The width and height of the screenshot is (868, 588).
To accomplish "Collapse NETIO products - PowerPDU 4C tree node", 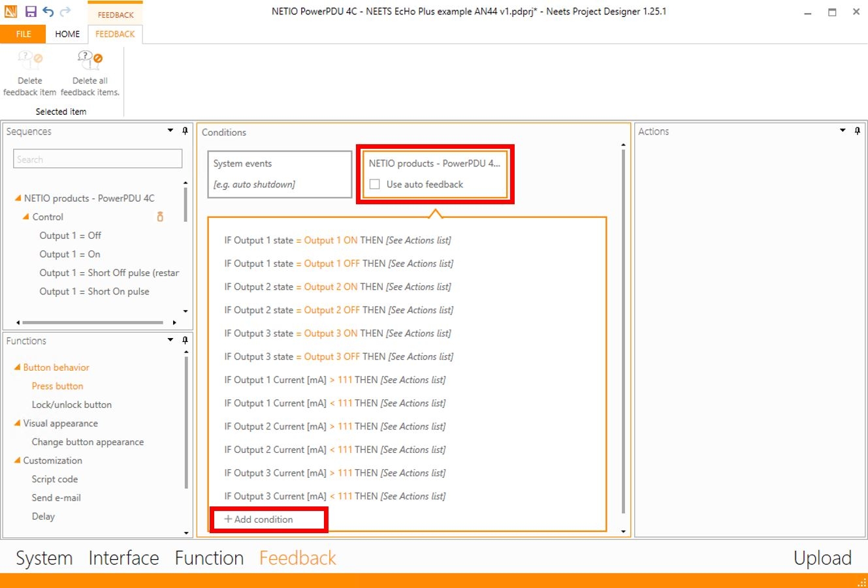I will [x=18, y=198].
